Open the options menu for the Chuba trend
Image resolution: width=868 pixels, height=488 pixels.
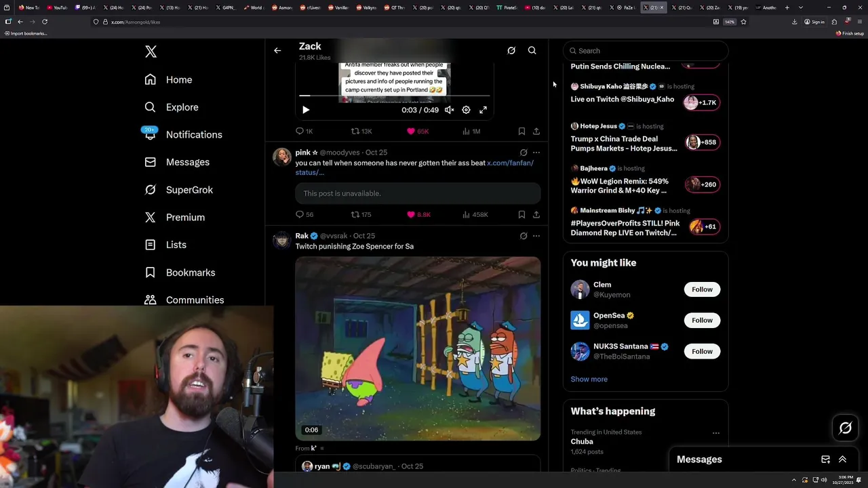(715, 433)
